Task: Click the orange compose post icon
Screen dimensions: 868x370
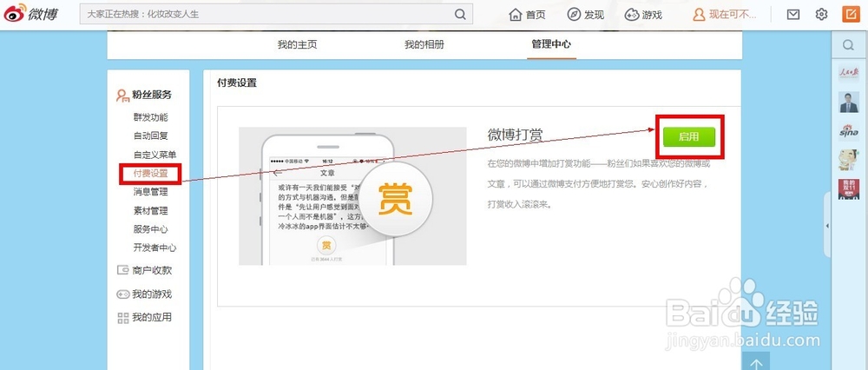Action: click(851, 14)
